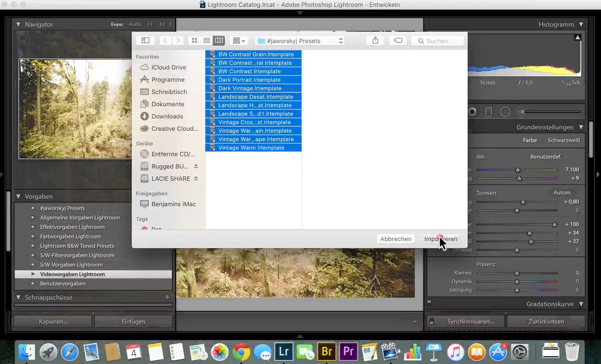Collapse the Histogramm panel
Image resolution: width=601 pixels, height=364 pixels.
(x=581, y=24)
